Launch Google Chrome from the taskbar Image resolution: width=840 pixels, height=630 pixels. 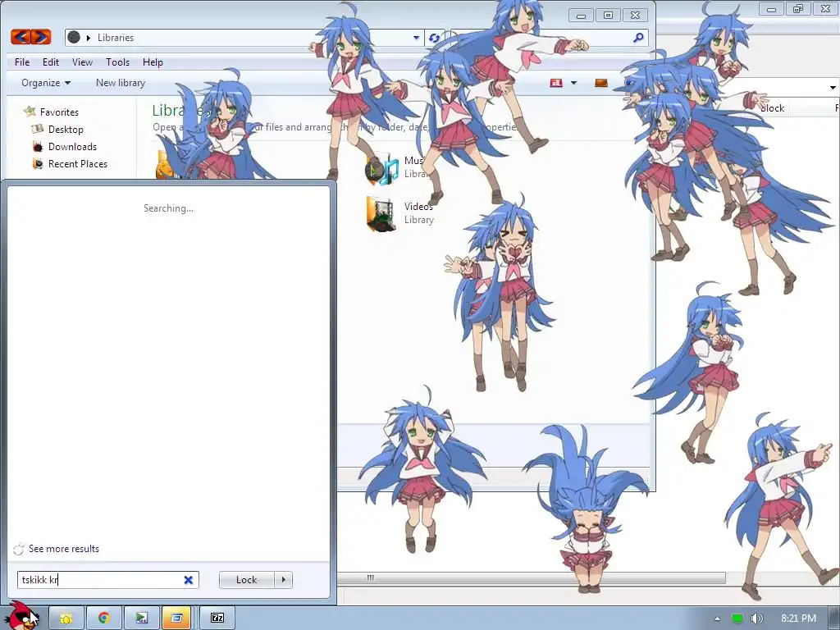pos(104,619)
